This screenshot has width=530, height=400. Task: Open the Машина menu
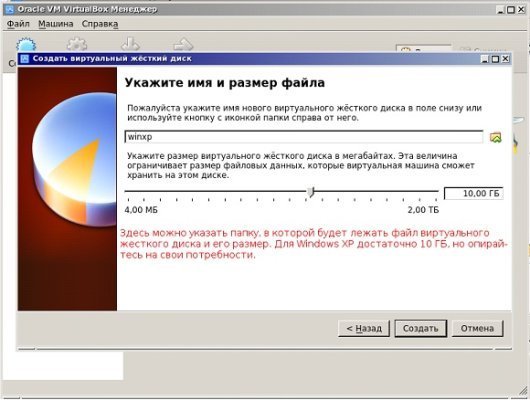tap(56, 24)
